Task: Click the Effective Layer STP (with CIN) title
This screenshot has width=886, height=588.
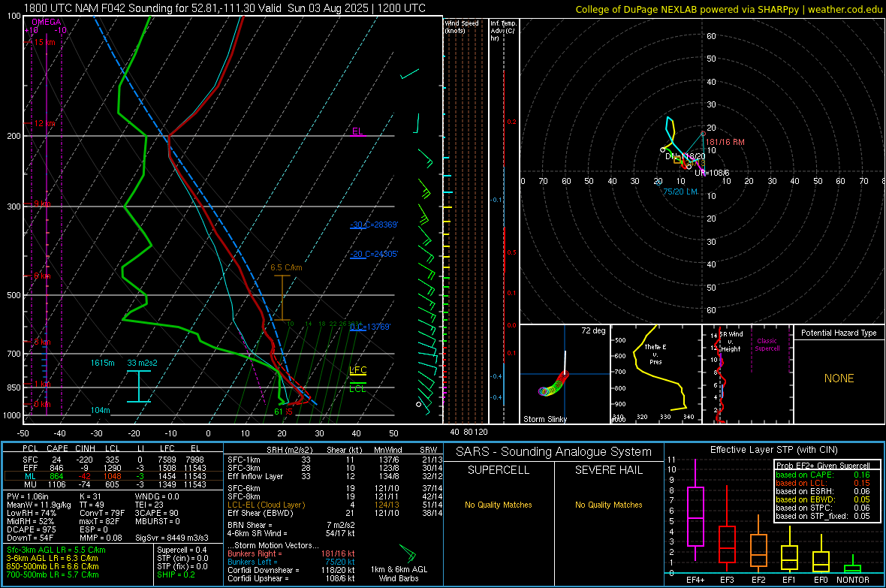Action: (773, 450)
